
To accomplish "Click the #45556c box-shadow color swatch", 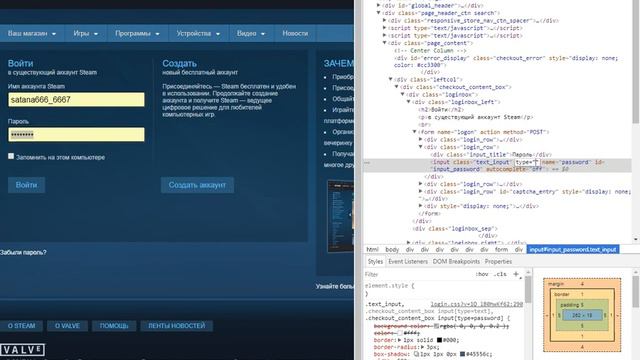I will (462, 354).
